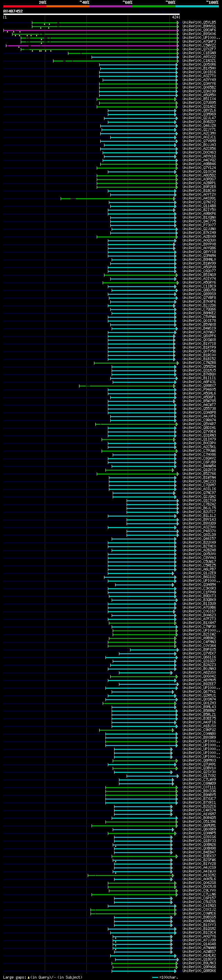Click hit label UniRef100_Q8YYI8
Viewport: 222px width, 980px height.
[x=199, y=252]
